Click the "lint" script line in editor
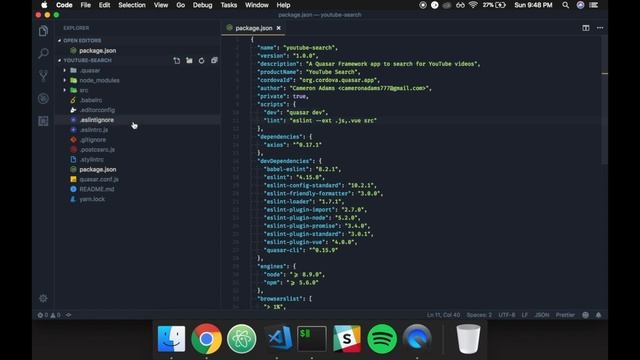The width and height of the screenshot is (640, 360). (320, 120)
